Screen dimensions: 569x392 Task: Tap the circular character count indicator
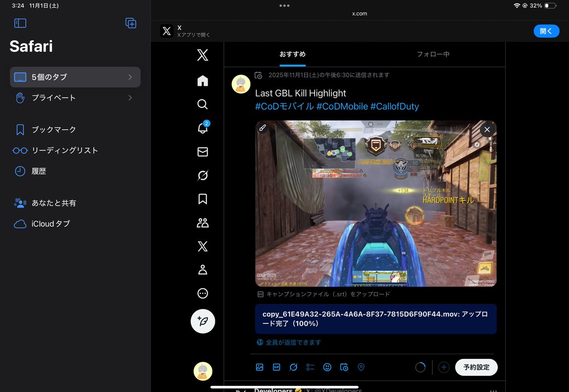tap(421, 367)
